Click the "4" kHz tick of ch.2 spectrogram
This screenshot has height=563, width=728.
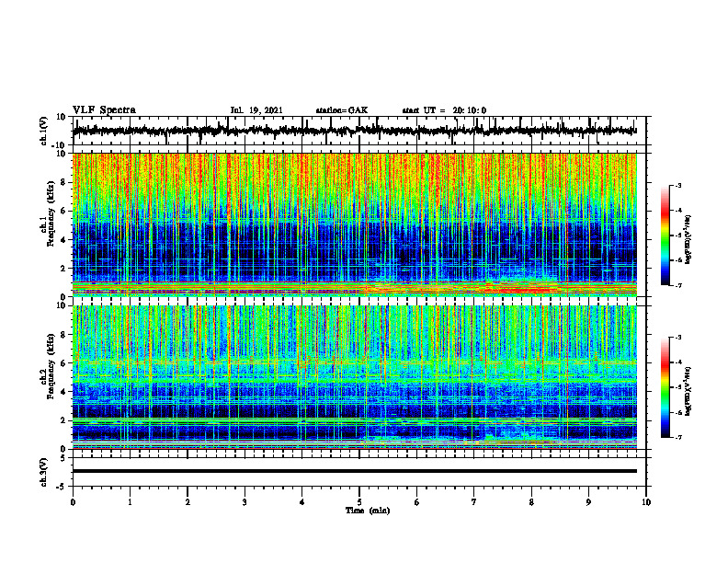(63, 392)
